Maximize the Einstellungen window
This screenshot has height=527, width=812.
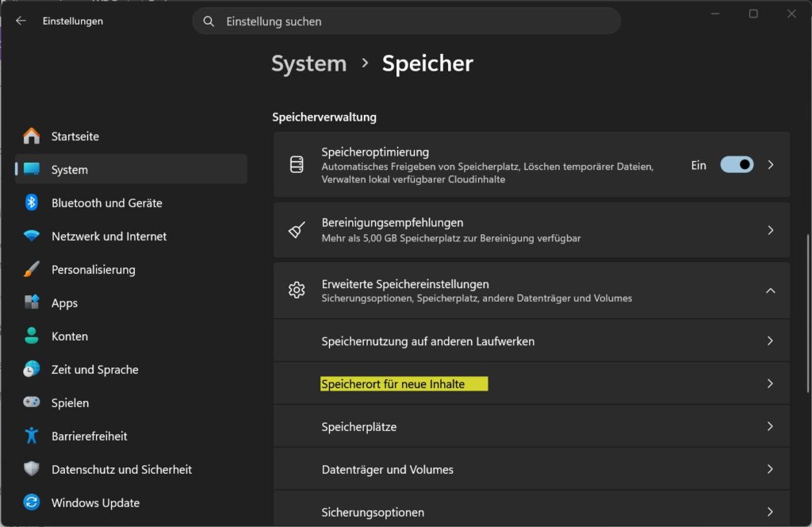[x=753, y=13]
